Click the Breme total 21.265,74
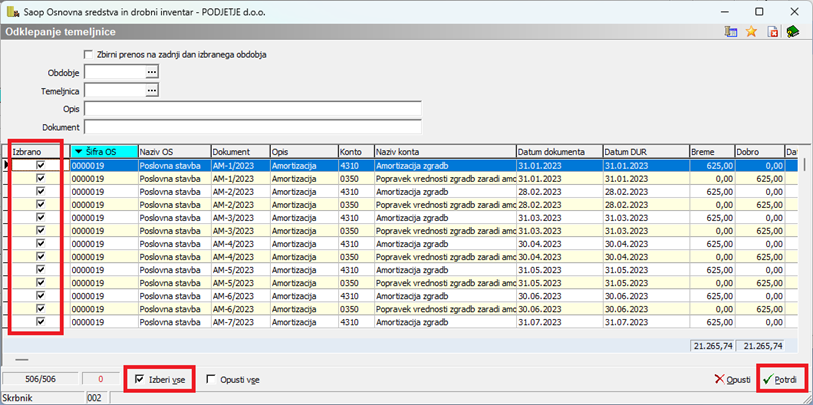Screen dimensions: 813x405 711,345
